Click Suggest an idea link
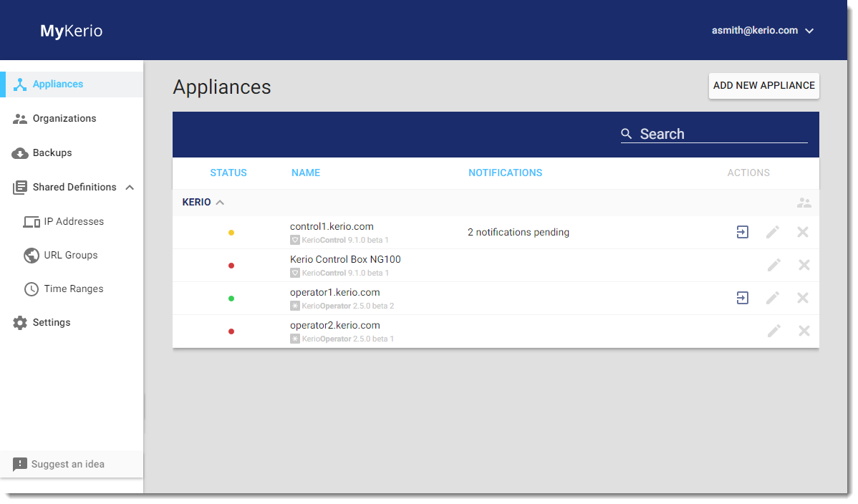Image resolution: width=858 pixels, height=504 pixels. pyautogui.click(x=68, y=464)
